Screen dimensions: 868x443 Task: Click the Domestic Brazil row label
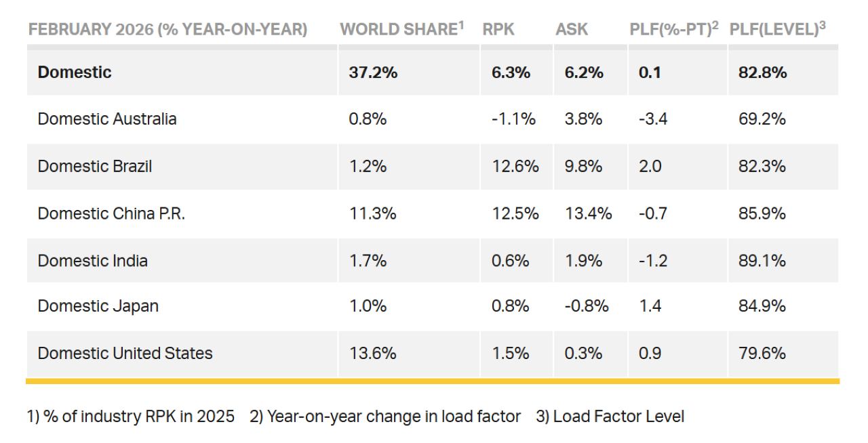(x=95, y=166)
